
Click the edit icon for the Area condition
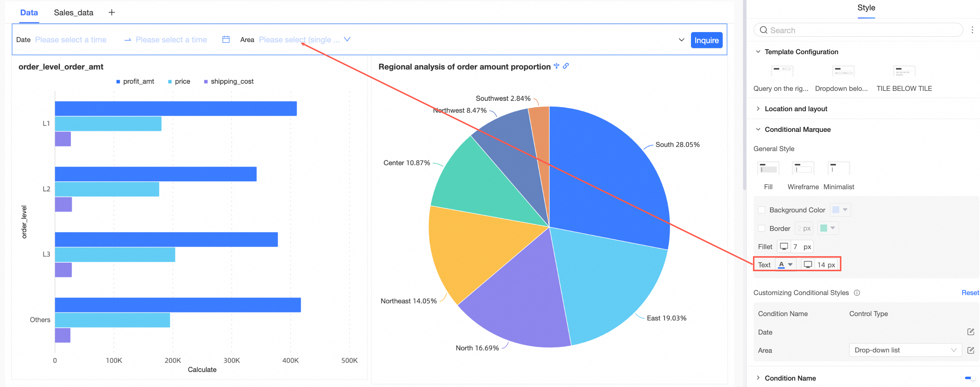[x=970, y=350]
